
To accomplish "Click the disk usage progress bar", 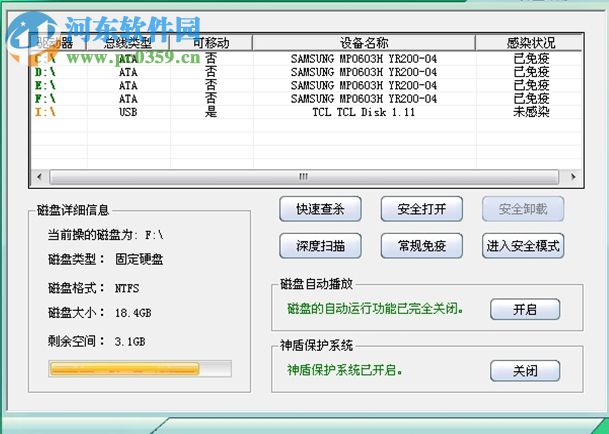I will (140, 369).
